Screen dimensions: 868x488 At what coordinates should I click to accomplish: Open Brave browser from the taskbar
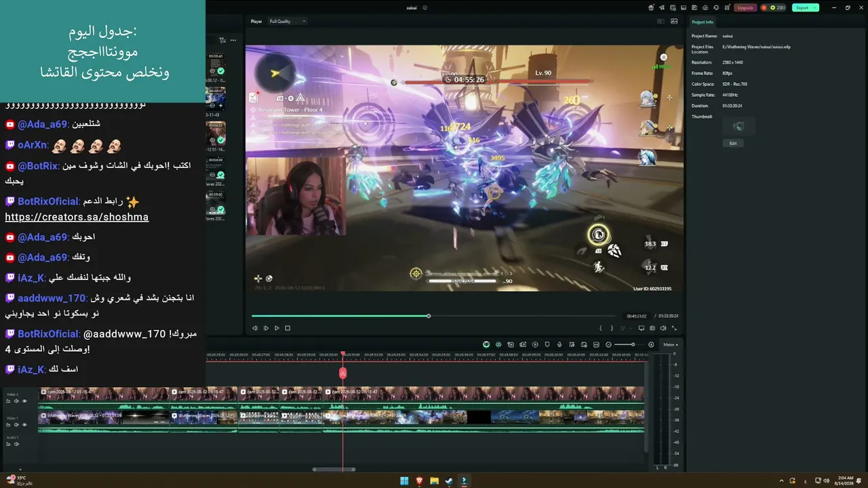pyautogui.click(x=419, y=481)
